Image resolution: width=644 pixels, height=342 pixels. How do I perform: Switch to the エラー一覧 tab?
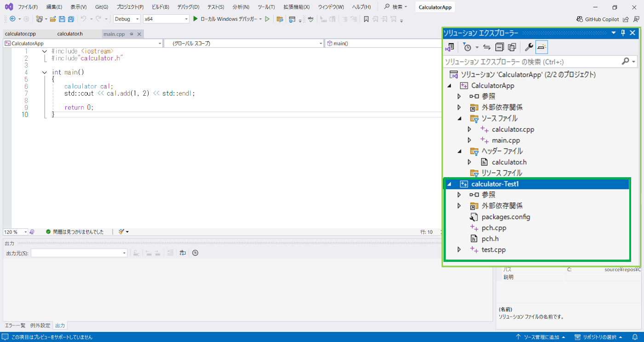coord(15,325)
